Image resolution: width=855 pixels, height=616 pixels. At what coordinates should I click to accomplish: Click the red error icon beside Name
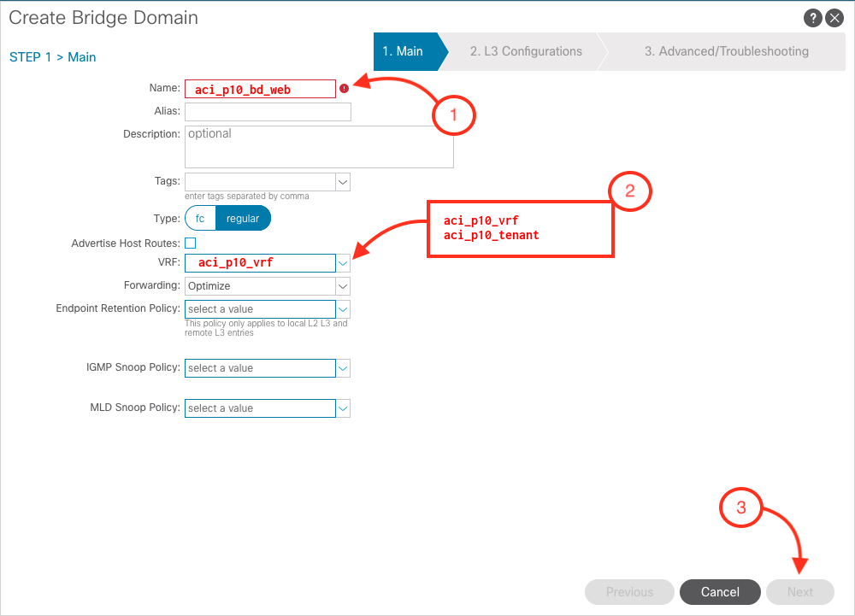click(344, 88)
